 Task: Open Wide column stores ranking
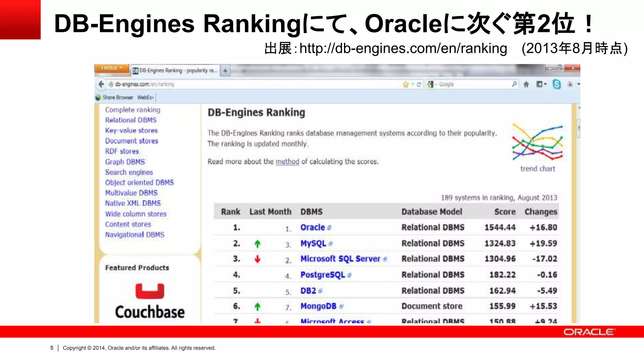136,214
